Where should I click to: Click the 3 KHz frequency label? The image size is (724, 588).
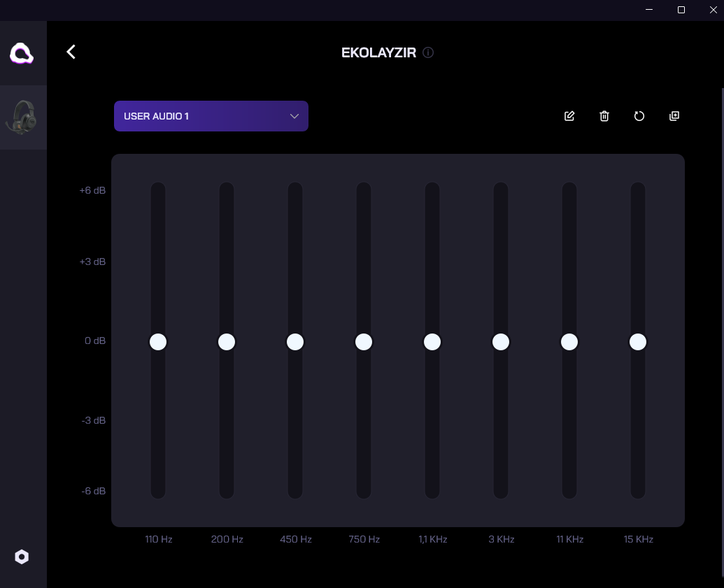pos(502,539)
